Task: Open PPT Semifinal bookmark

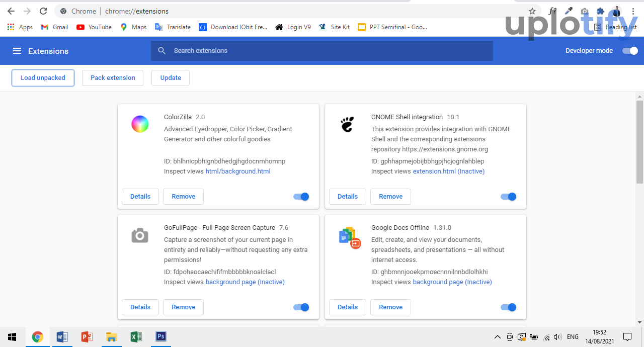Action: click(392, 27)
